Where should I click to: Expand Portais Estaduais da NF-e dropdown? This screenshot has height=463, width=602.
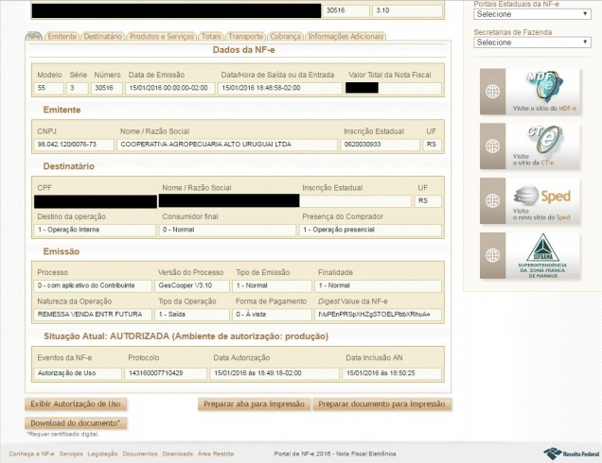532,15
